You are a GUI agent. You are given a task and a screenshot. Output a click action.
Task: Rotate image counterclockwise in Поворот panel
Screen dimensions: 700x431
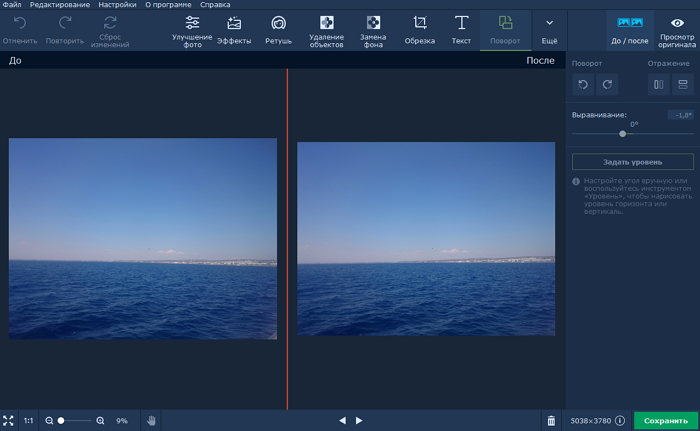582,85
